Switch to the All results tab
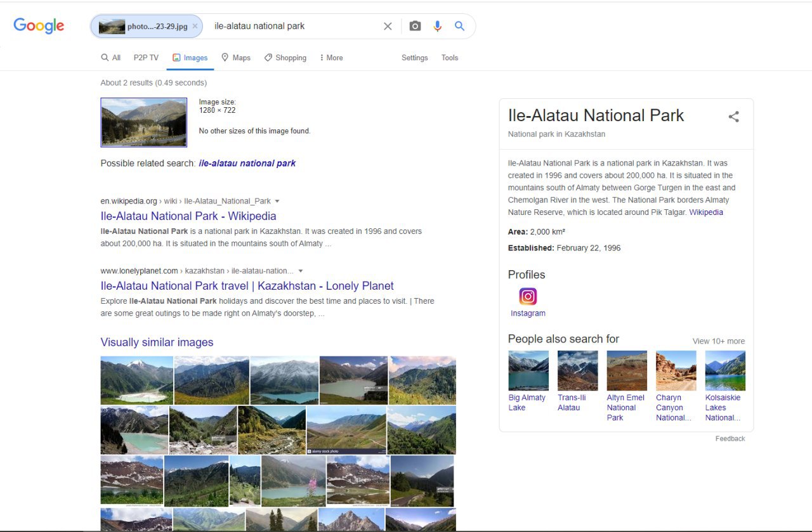The height and width of the screenshot is (532, 812). click(x=110, y=58)
